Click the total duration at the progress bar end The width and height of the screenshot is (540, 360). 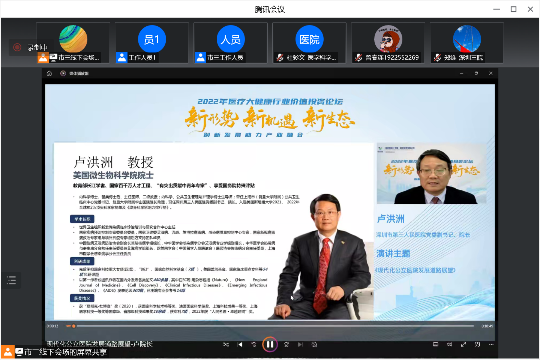487,326
